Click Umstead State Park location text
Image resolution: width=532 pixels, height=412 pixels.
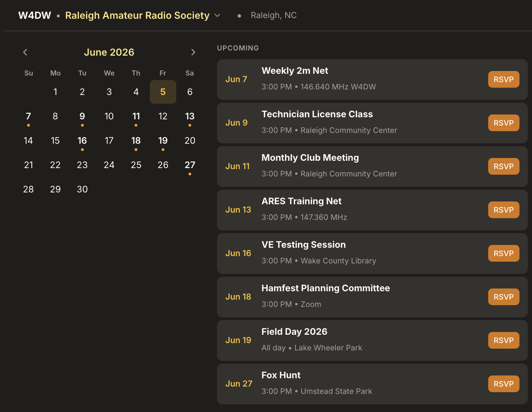[336, 391]
